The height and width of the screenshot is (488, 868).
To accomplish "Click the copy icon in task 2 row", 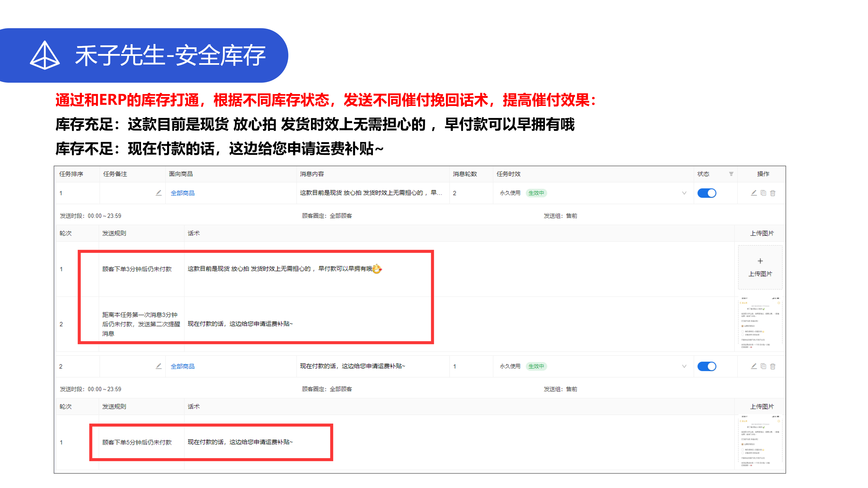I will point(763,366).
